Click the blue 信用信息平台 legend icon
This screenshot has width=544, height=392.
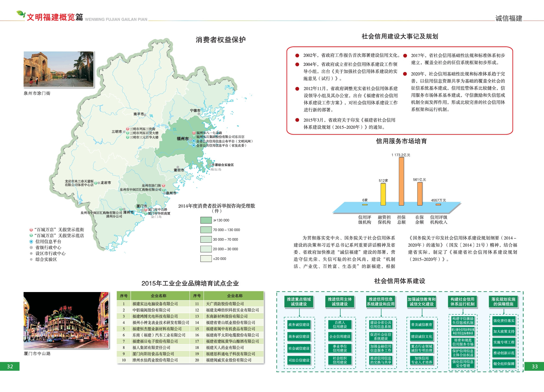tap(31, 242)
